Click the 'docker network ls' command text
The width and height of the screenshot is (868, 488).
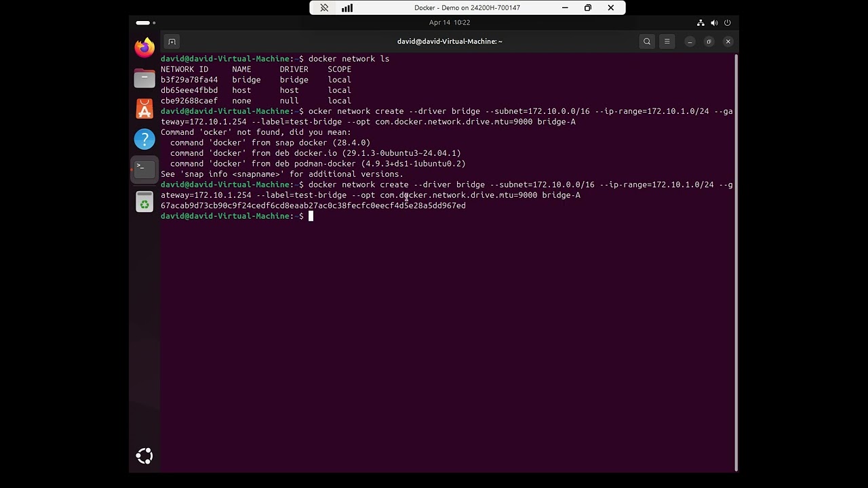click(349, 59)
